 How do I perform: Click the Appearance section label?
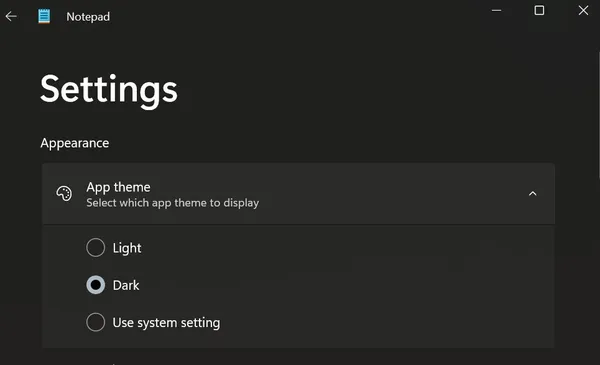point(75,143)
